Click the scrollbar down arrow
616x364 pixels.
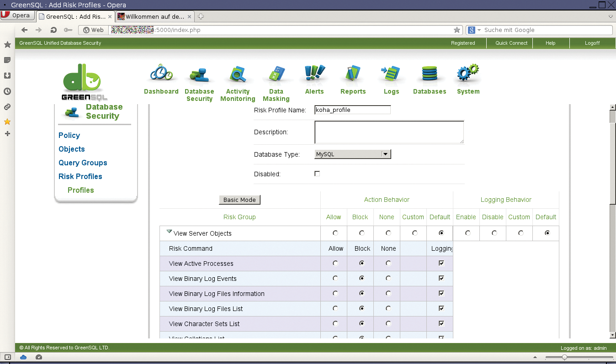(612, 336)
